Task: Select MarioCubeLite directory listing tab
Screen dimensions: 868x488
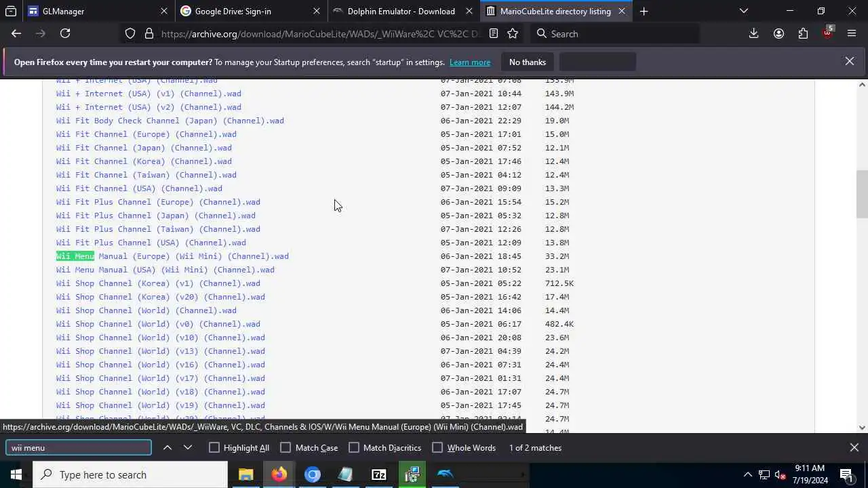Action: click(x=555, y=11)
